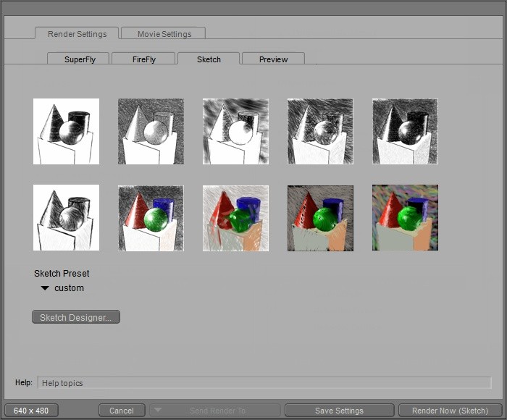Open the Sketch Designer

tap(76, 317)
